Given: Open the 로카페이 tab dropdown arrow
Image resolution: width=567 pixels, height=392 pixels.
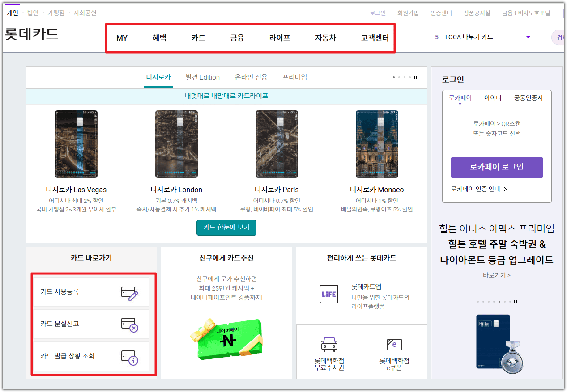Looking at the screenshot, I should pos(459,103).
